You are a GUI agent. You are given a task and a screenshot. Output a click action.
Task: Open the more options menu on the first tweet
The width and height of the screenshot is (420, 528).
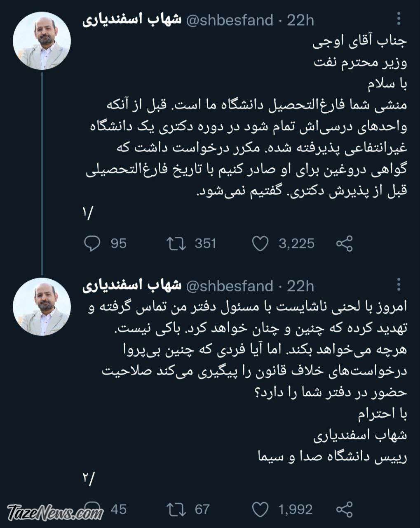(x=398, y=19)
